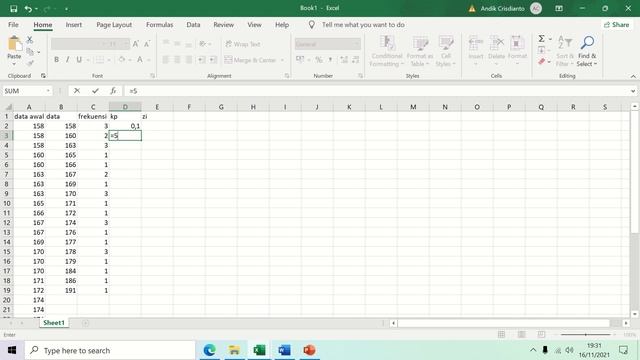Screen dimensions: 640x360
Task: Add a new sheet with the plus icon
Action: [85, 323]
